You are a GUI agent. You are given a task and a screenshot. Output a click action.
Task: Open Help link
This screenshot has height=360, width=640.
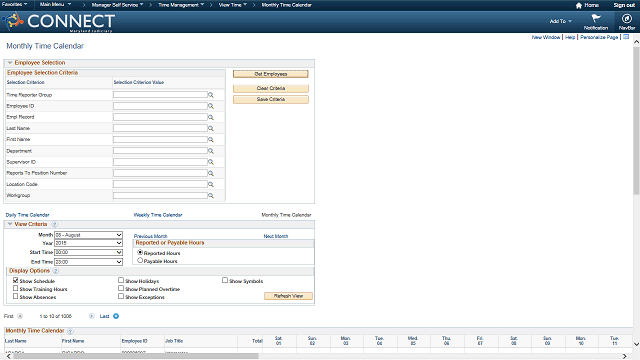570,37
